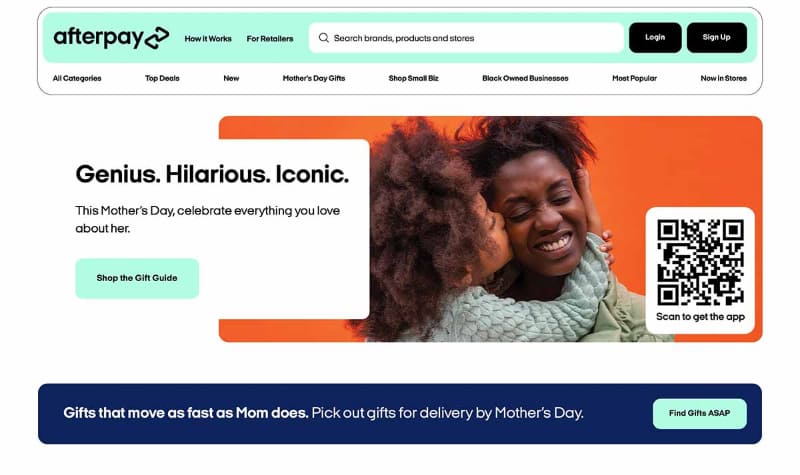Click the Mother's Day hero photo
This screenshot has height=475, width=800.
[505, 230]
